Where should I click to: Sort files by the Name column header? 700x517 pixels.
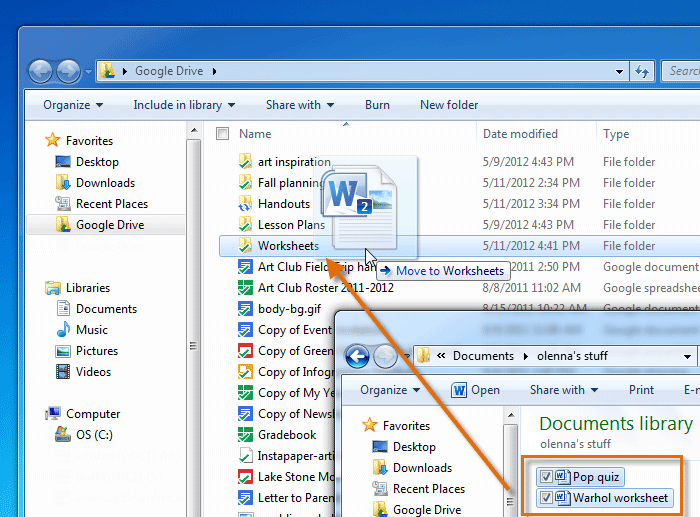[x=255, y=134]
